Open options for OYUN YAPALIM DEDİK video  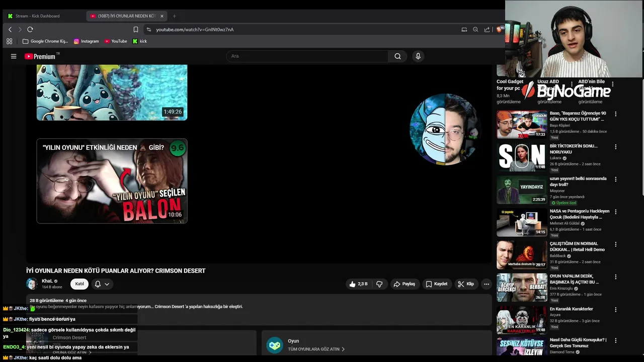point(615,277)
